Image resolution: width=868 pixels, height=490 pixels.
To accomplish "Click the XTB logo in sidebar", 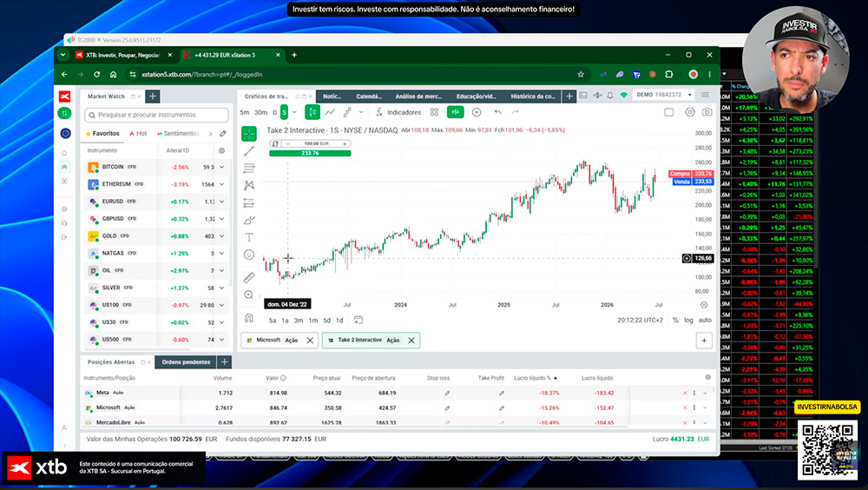I will (x=65, y=96).
